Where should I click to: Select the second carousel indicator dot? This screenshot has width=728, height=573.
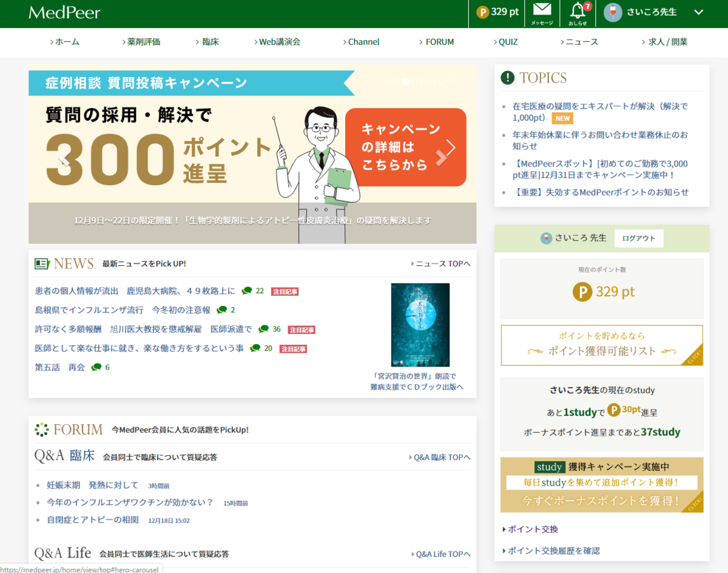click(x=396, y=81)
